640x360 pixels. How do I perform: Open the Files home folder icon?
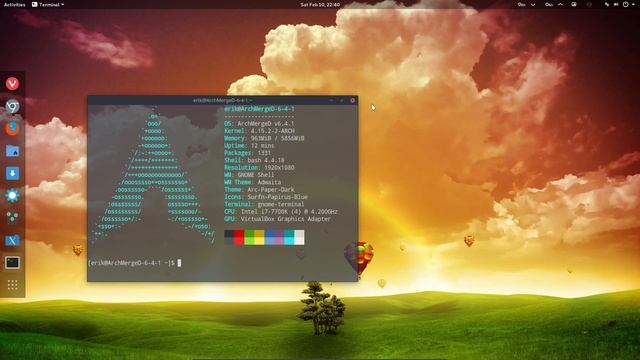pyautogui.click(x=12, y=151)
